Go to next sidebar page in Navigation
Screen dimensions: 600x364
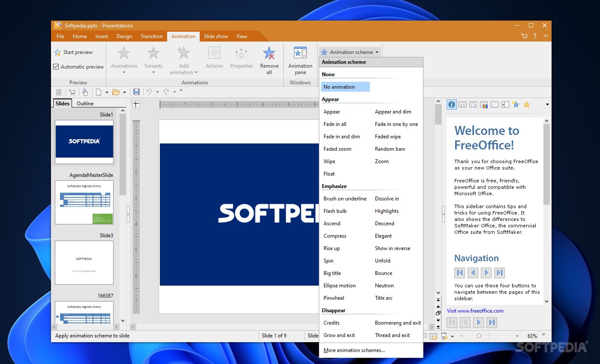[486, 272]
